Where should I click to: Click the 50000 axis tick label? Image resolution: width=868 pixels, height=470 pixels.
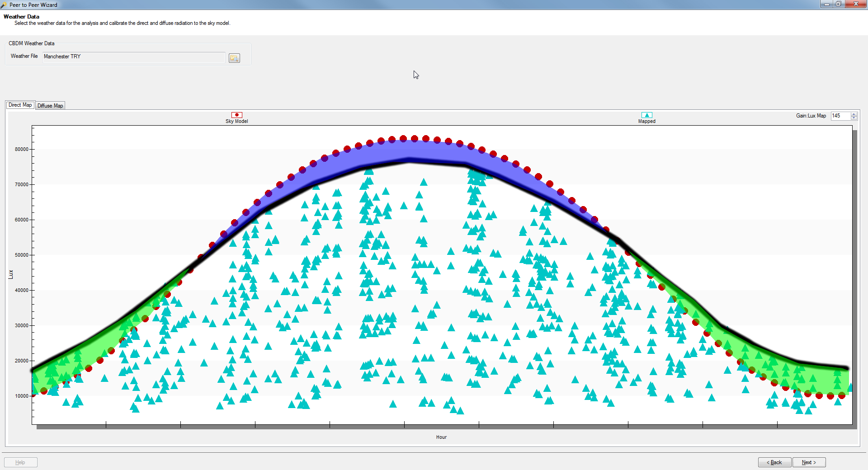[22, 255]
